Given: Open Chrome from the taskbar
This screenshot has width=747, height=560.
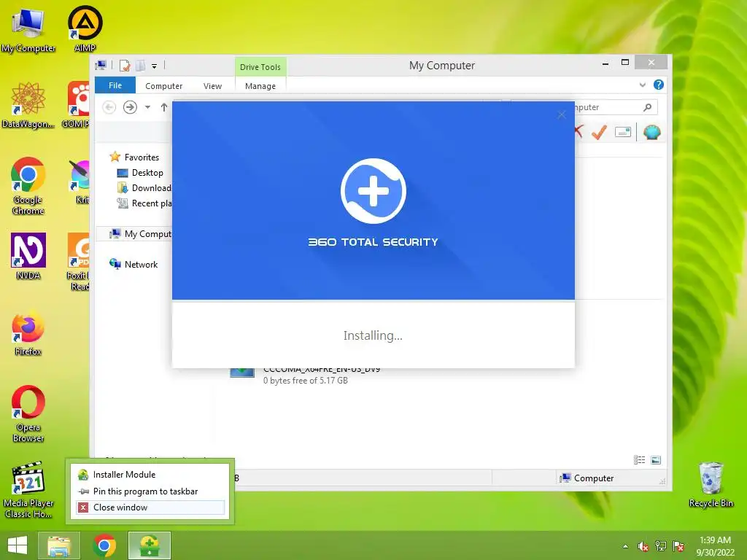Looking at the screenshot, I should [x=104, y=545].
